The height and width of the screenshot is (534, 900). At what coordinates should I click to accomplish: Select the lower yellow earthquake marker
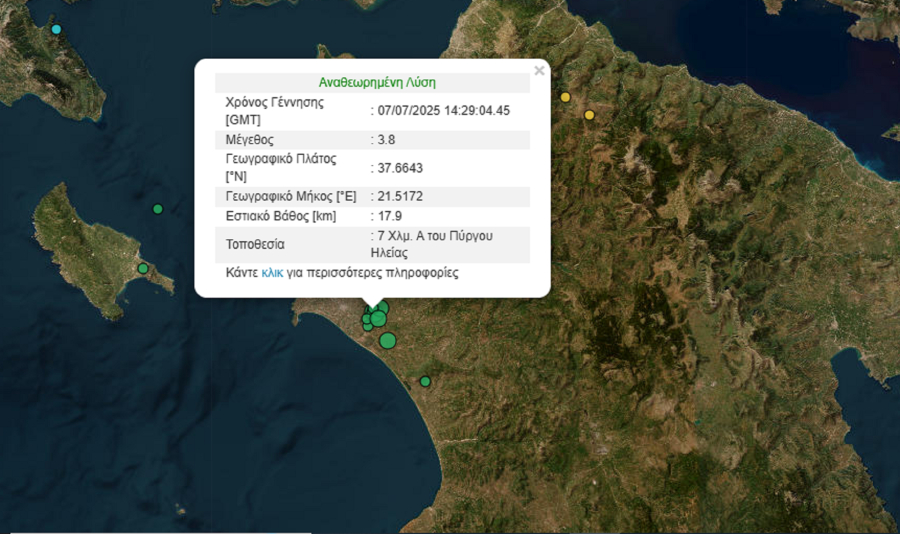[x=589, y=115]
